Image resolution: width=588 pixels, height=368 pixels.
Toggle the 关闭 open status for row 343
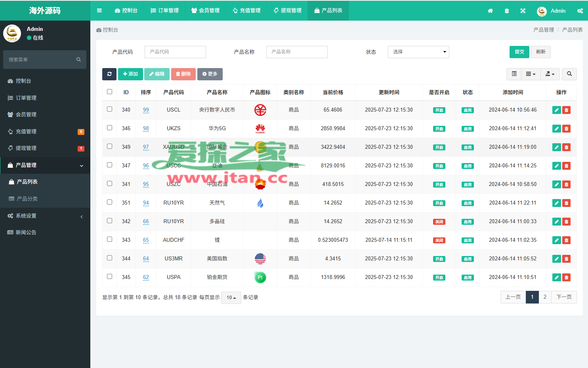coord(439,241)
